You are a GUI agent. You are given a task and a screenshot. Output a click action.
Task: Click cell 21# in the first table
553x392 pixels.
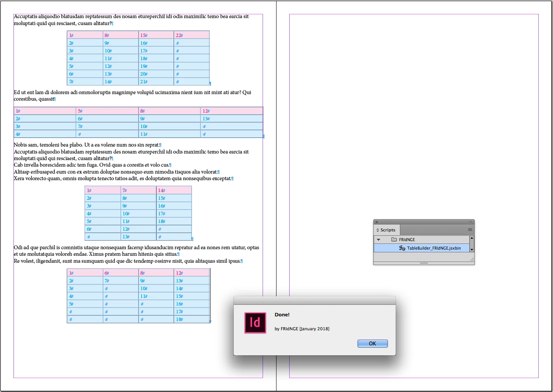(x=156, y=81)
